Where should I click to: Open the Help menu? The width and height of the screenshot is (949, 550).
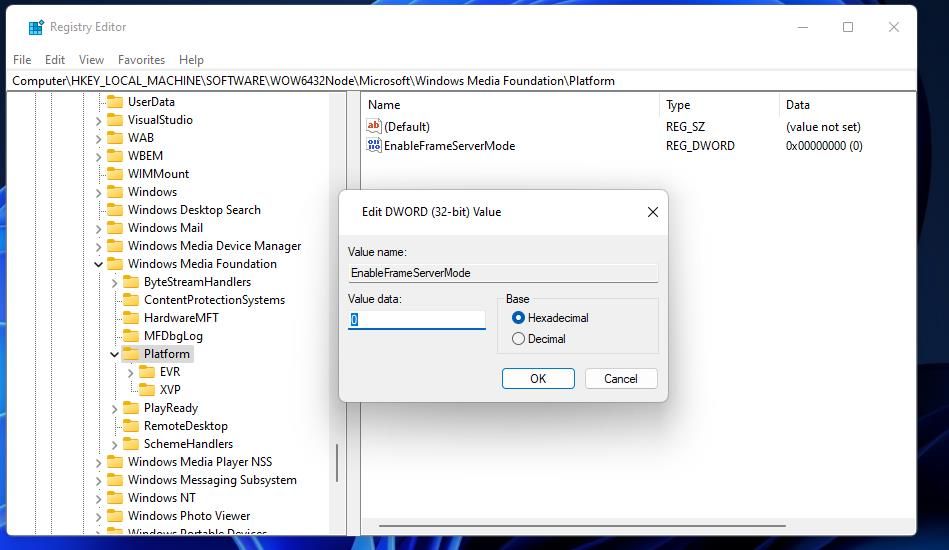click(191, 60)
